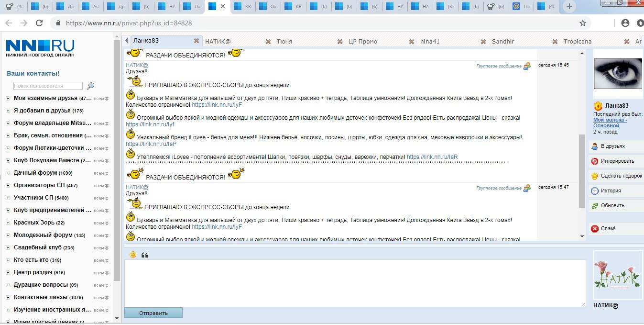Close the Ланка83 chat tab

pos(196,41)
